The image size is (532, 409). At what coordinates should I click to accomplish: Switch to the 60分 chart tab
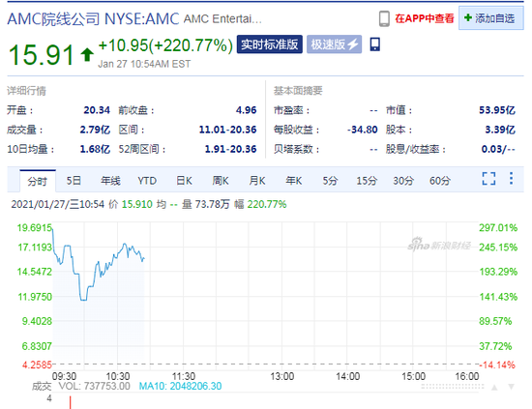(x=440, y=181)
